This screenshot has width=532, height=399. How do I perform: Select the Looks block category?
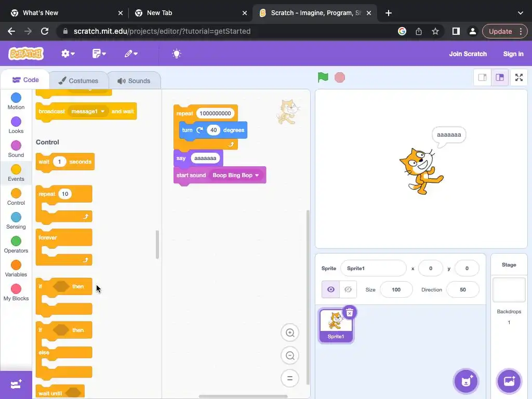click(16, 125)
